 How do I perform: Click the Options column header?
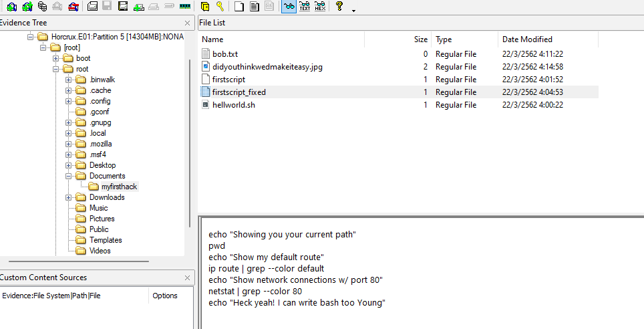point(171,296)
